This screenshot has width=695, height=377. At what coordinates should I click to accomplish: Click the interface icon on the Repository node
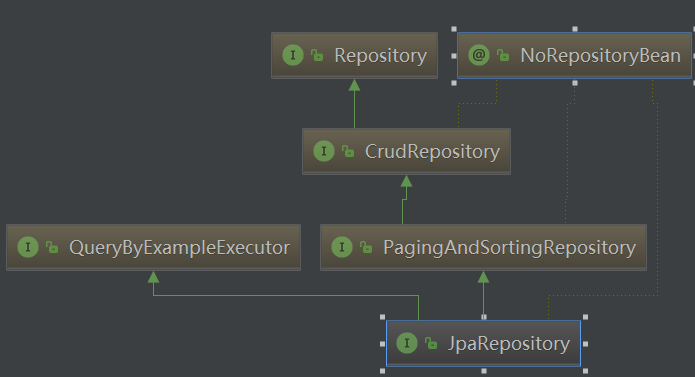[293, 55]
